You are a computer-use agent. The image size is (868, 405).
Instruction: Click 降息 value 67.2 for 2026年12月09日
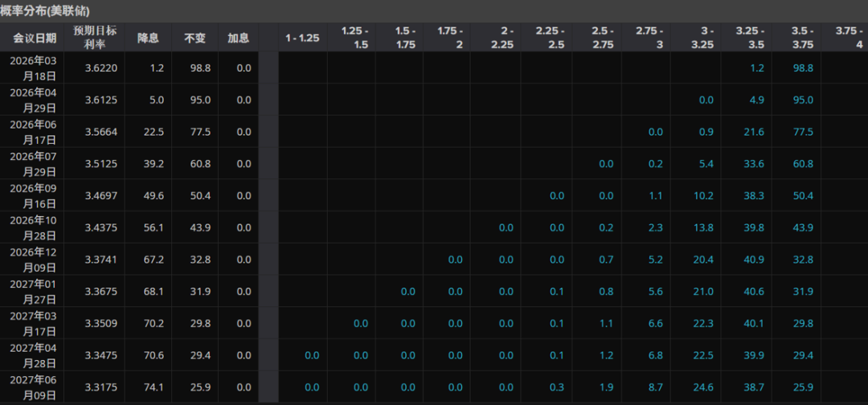point(154,260)
